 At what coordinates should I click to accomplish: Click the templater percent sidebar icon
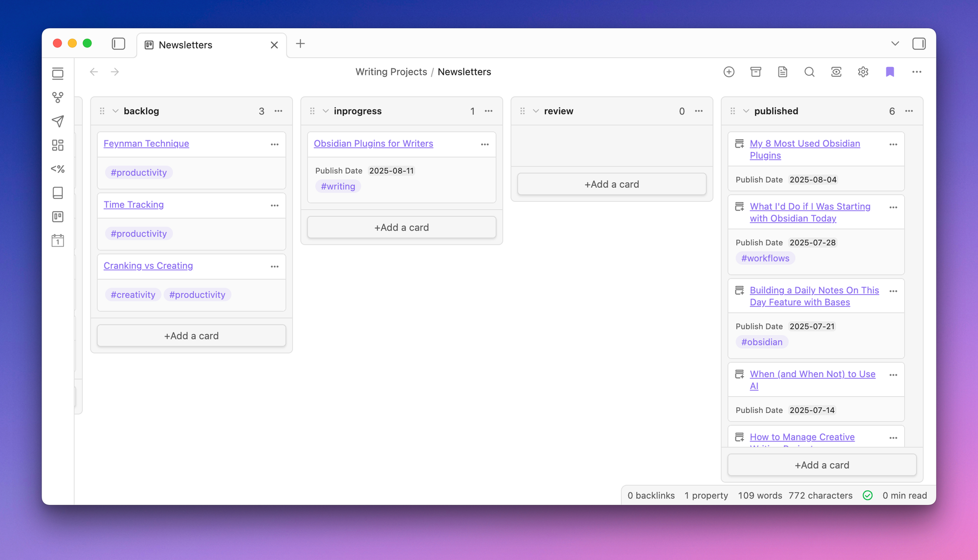[58, 169]
